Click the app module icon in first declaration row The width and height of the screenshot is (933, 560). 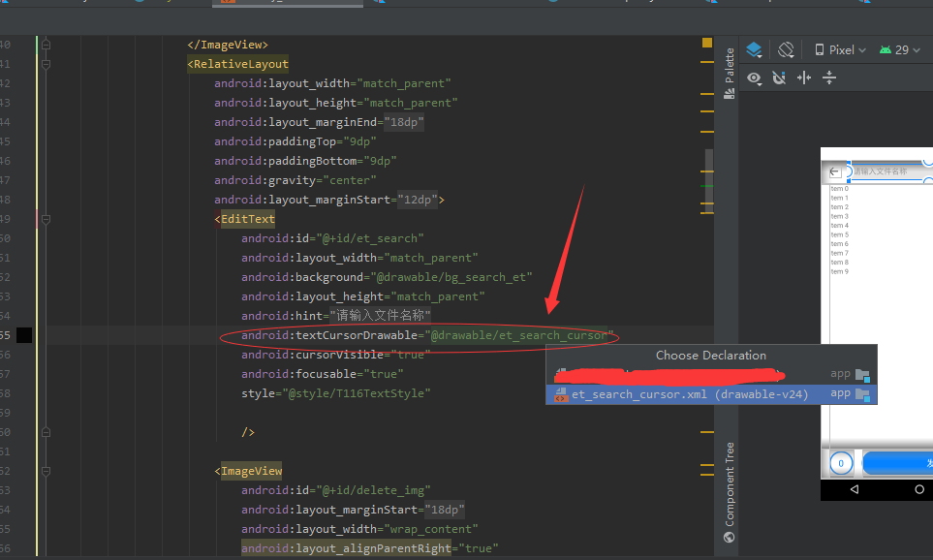pos(862,374)
